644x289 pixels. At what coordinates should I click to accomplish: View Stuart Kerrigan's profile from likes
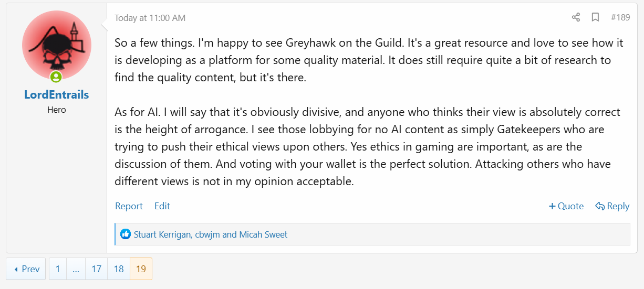click(x=162, y=234)
